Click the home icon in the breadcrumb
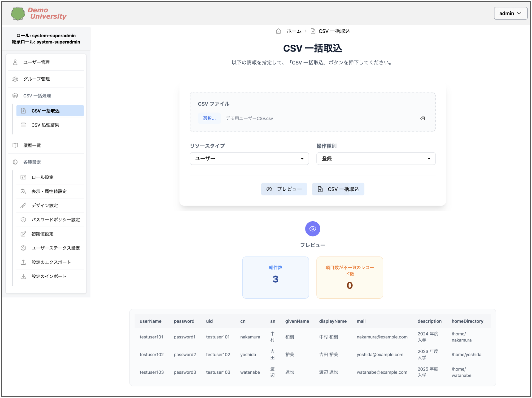532x398 pixels. click(x=278, y=31)
